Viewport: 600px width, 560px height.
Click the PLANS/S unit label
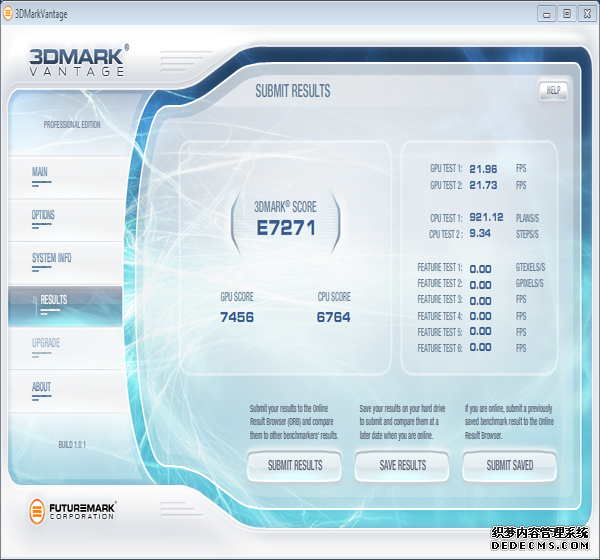527,219
